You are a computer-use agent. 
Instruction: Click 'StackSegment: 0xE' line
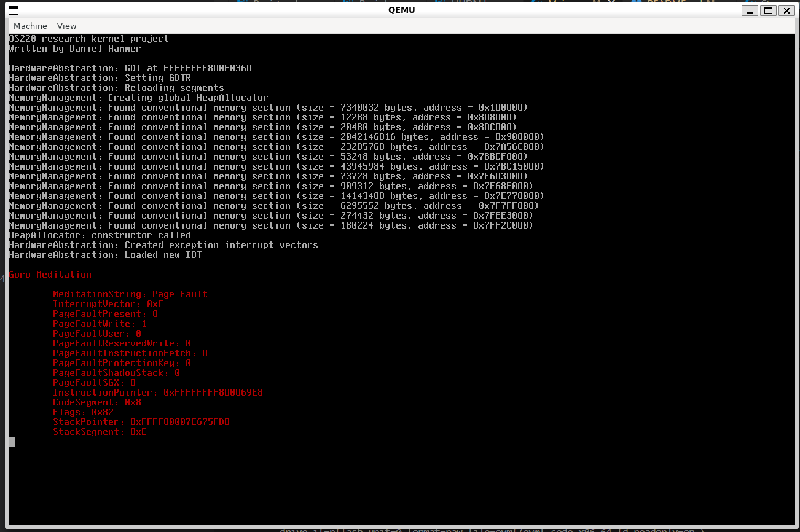point(100,432)
